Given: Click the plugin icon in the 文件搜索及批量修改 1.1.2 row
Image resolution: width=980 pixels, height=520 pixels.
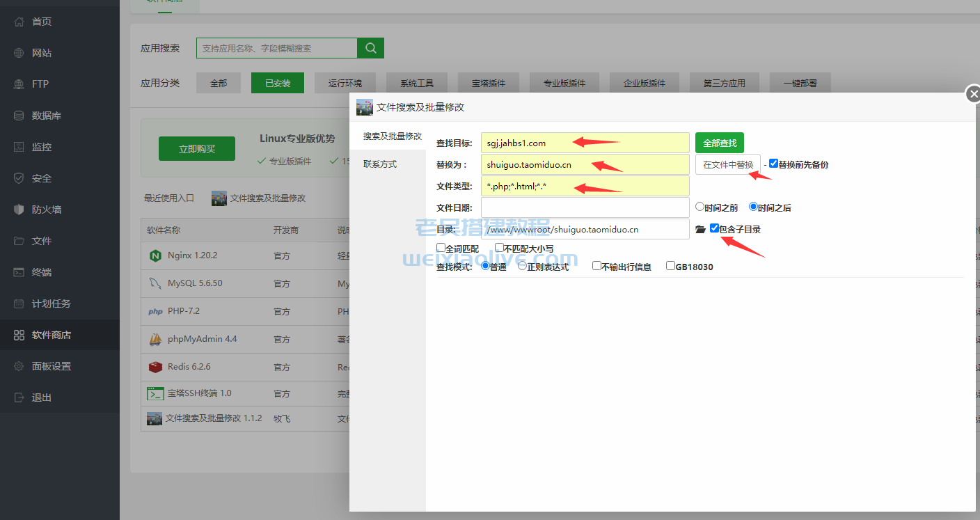Looking at the screenshot, I should point(155,418).
